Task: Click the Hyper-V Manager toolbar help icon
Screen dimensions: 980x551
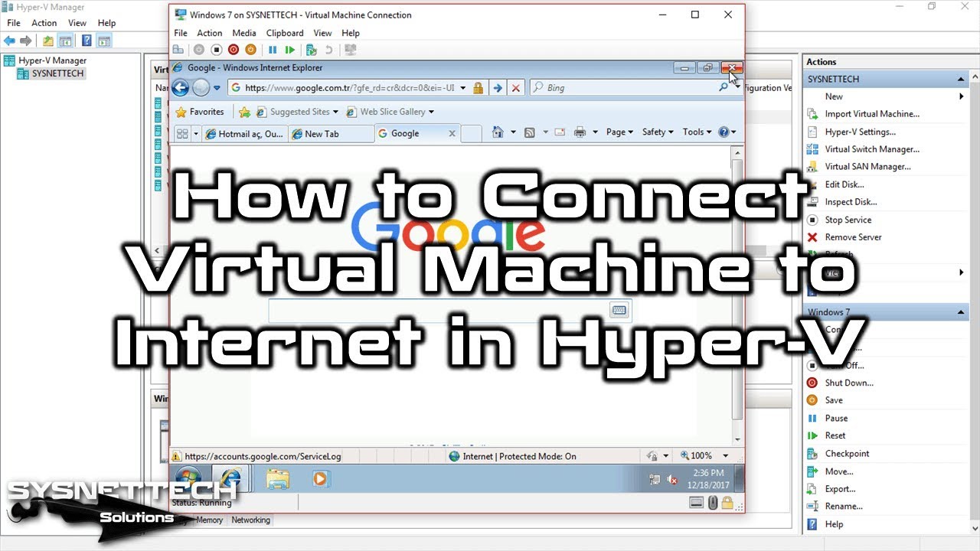Action: (87, 41)
